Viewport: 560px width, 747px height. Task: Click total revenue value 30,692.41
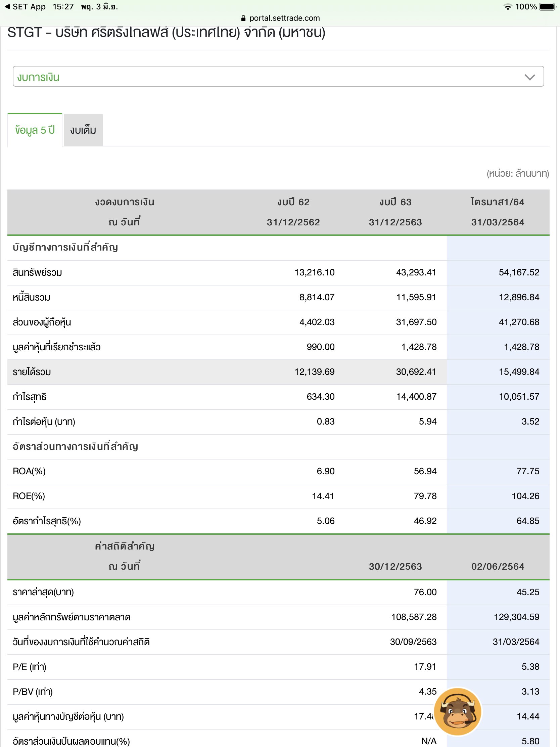[416, 372]
